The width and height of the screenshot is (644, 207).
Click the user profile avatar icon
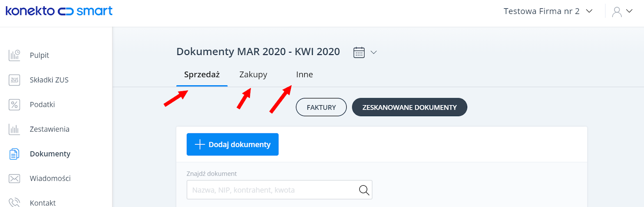coord(617,12)
